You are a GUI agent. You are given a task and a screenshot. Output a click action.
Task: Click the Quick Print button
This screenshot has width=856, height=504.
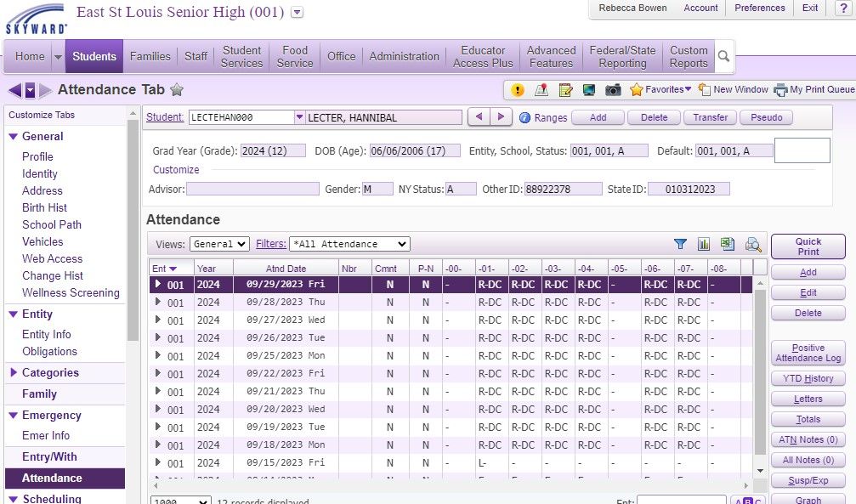[x=808, y=246]
